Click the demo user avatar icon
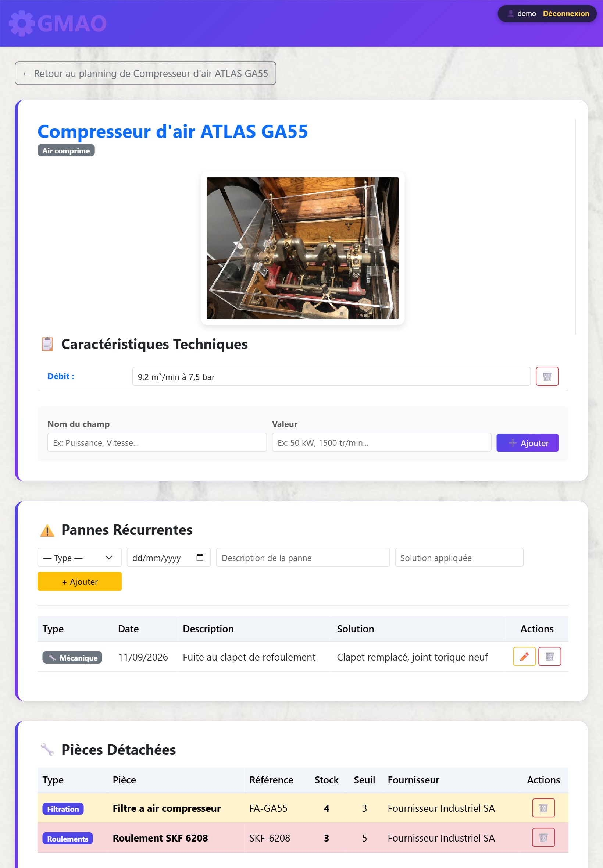 [510, 14]
